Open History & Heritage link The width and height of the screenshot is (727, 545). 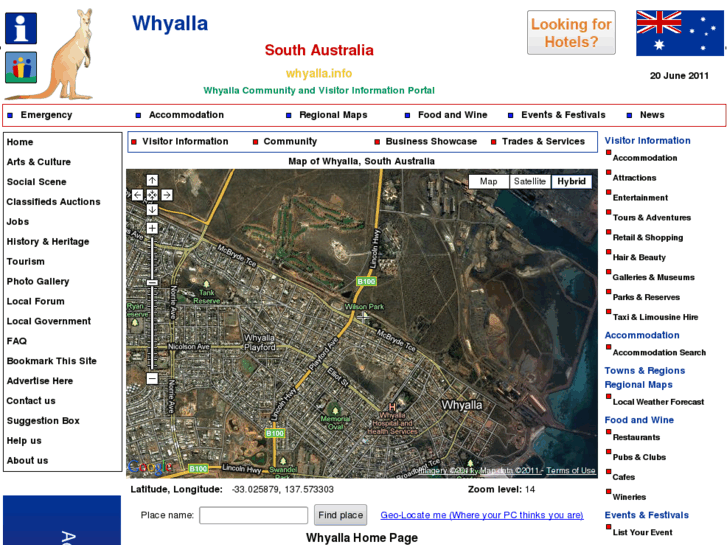[48, 242]
